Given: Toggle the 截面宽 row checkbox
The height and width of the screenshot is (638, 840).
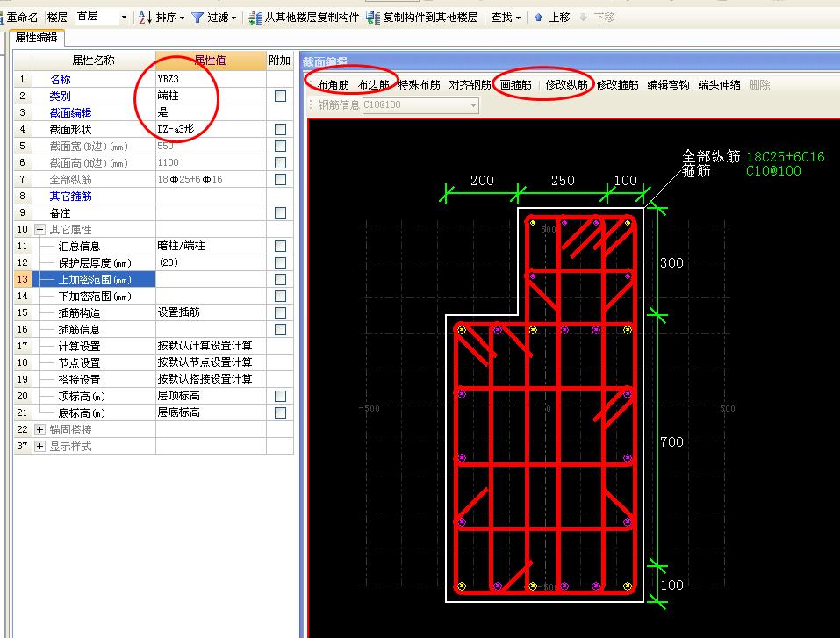Looking at the screenshot, I should coord(280,146).
